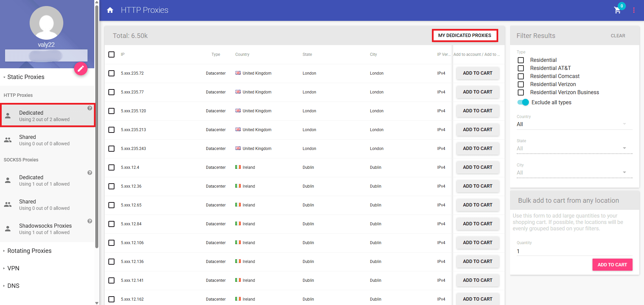Screen dimensions: 644x305
Task: Toggle the Exclude all types switch
Action: click(523, 102)
